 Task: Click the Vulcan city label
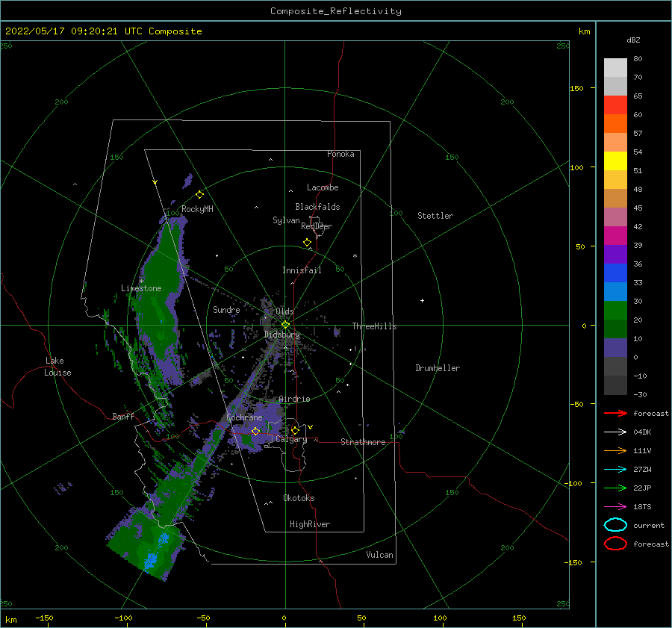coord(380,555)
